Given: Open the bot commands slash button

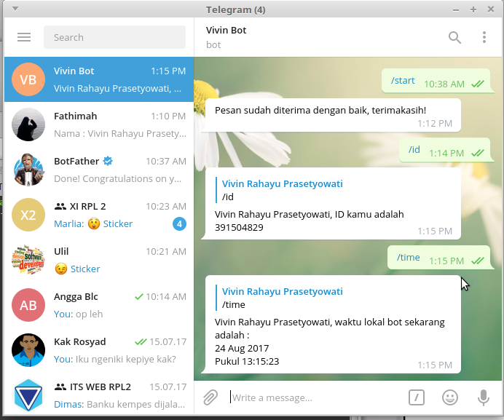Looking at the screenshot, I should [417, 397].
